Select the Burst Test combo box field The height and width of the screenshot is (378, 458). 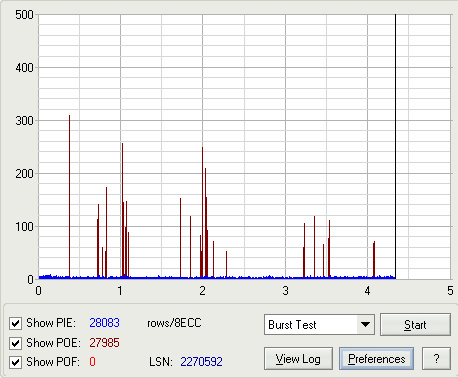319,324
